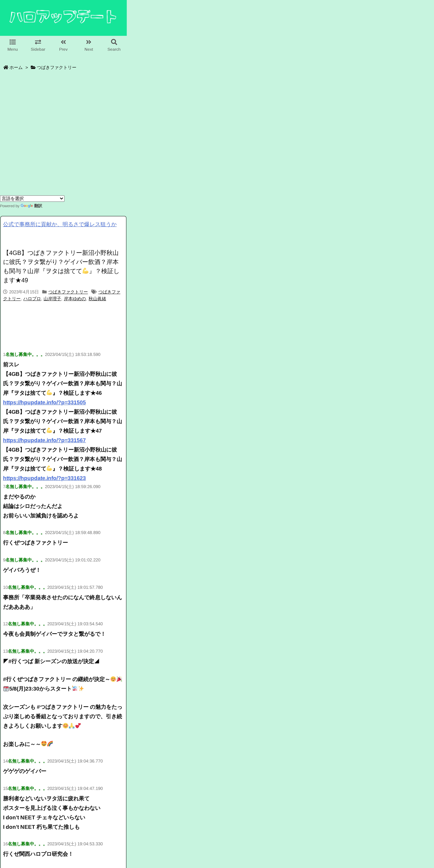This screenshot has width=434, height=868.
Task: Click the post date 2023年4月15日
Action: tap(24, 292)
